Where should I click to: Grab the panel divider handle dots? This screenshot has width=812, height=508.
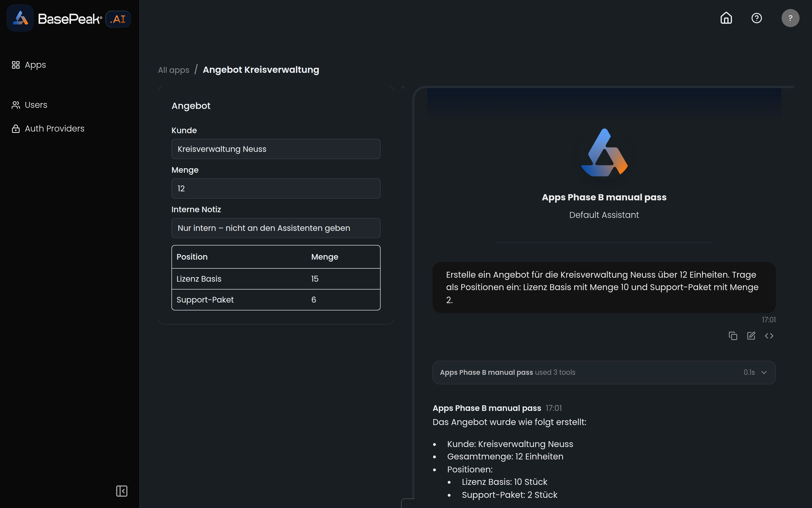(403, 87)
